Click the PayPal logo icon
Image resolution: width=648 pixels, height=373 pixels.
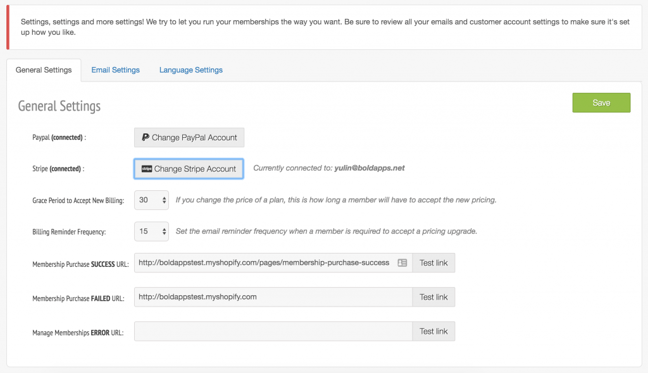(145, 137)
